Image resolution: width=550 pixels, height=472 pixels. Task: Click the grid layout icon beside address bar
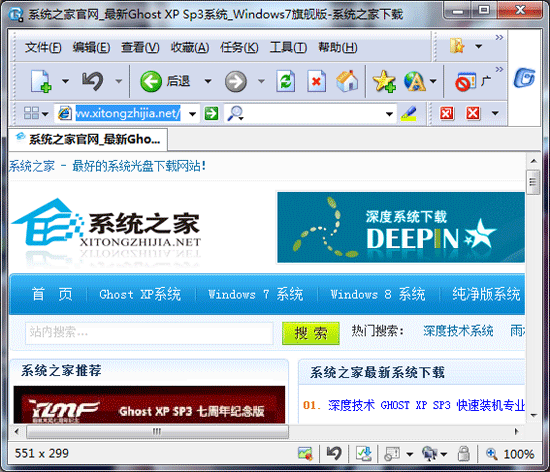[31, 113]
